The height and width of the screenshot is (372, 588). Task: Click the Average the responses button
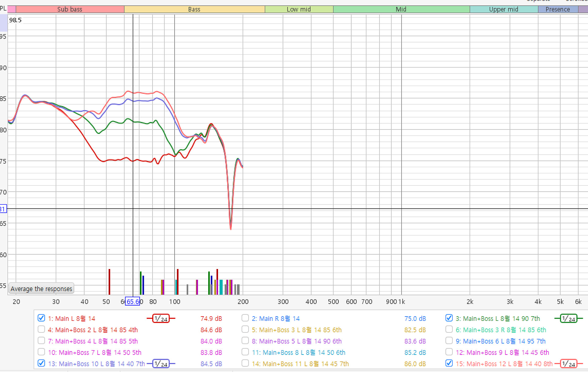coord(41,289)
